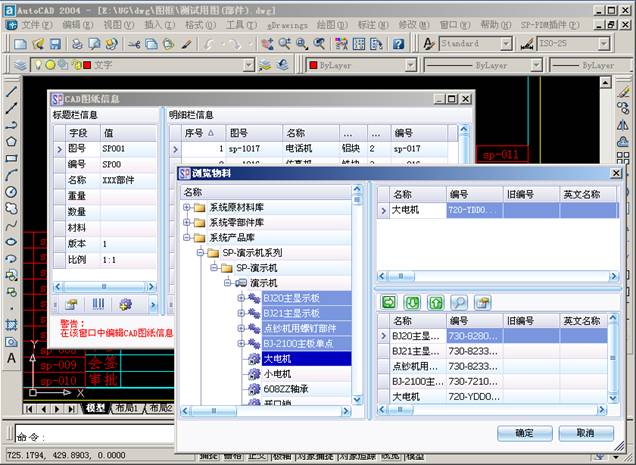The image size is (636, 465).
Task: Toggle the 极轴 status bar button
Action: pos(281,457)
